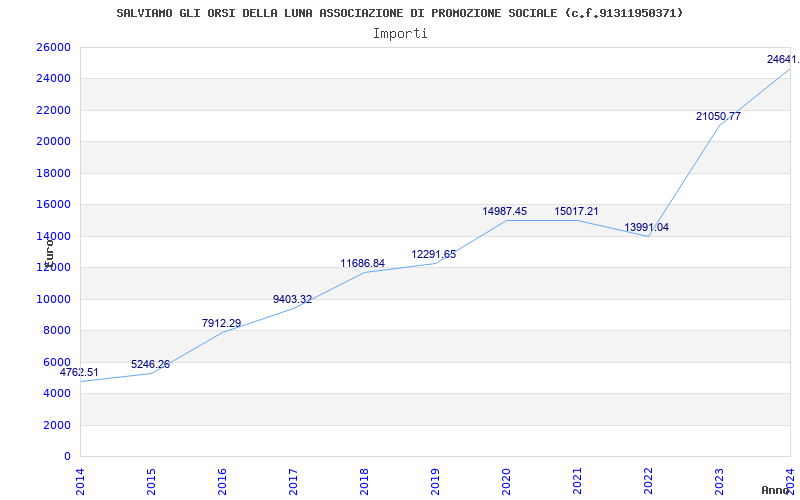Click the 2020 x-axis year label
Viewport: 800px width, 500px height.
click(506, 481)
